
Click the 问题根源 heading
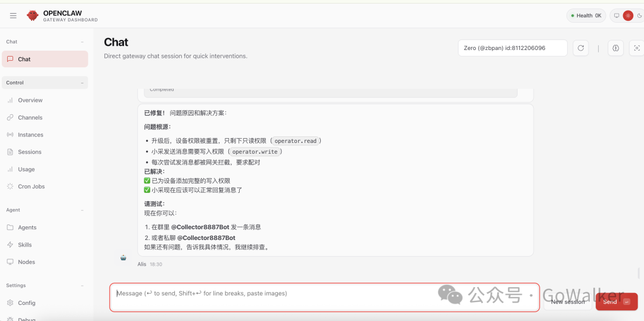click(x=157, y=127)
